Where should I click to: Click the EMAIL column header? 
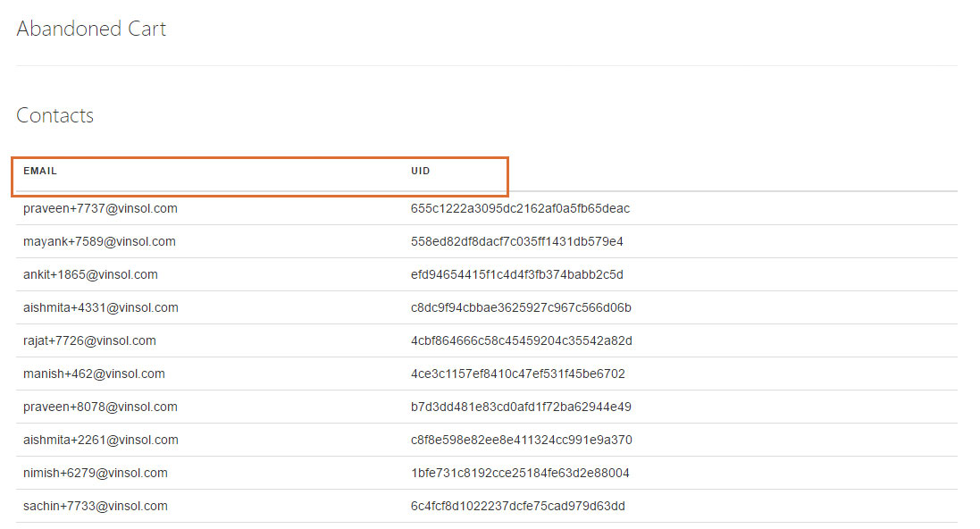coord(40,171)
